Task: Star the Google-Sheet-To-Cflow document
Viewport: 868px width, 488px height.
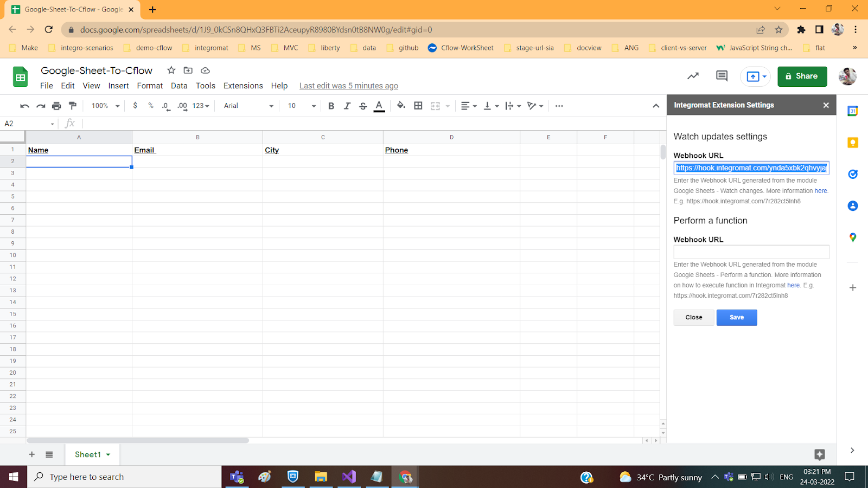Action: (x=171, y=70)
